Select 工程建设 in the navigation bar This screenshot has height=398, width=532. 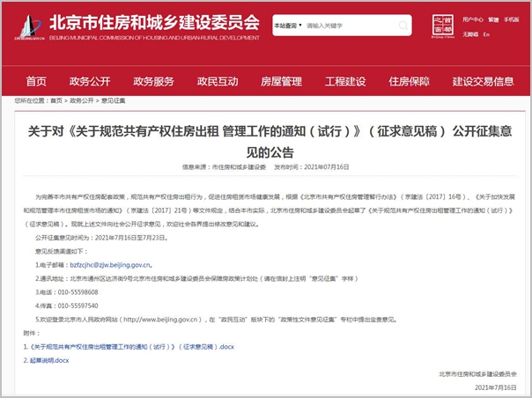coord(345,81)
